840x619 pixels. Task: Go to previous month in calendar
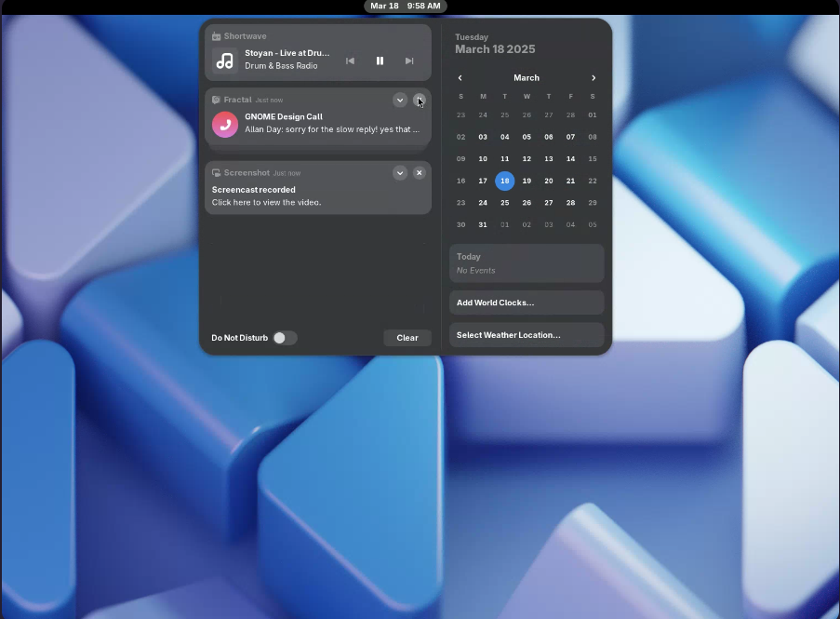tap(460, 78)
